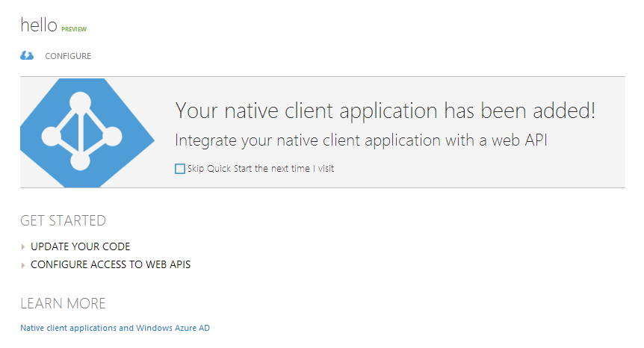Click the 'native client application has been added' headline
The height and width of the screenshot is (348, 644).
[386, 111]
